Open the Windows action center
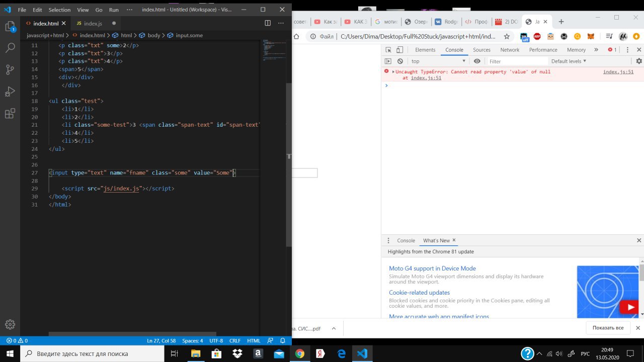Screen dimensions: 644x362 click(x=629, y=353)
